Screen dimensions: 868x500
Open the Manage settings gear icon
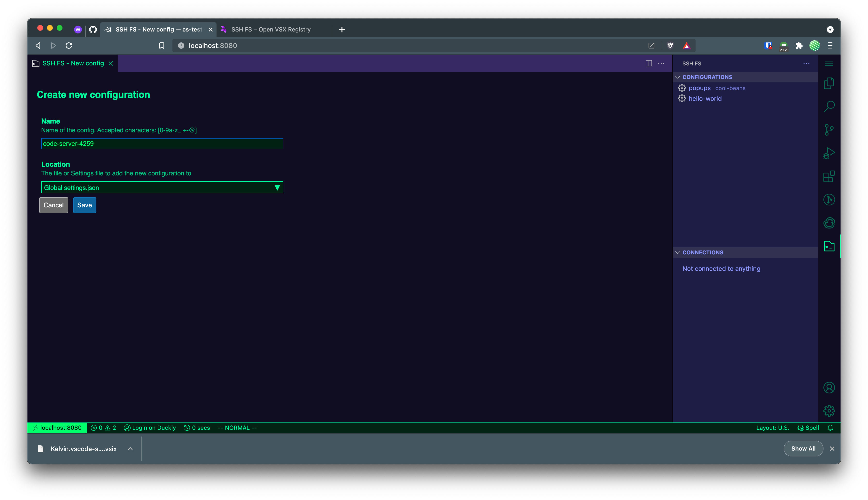[x=829, y=410]
